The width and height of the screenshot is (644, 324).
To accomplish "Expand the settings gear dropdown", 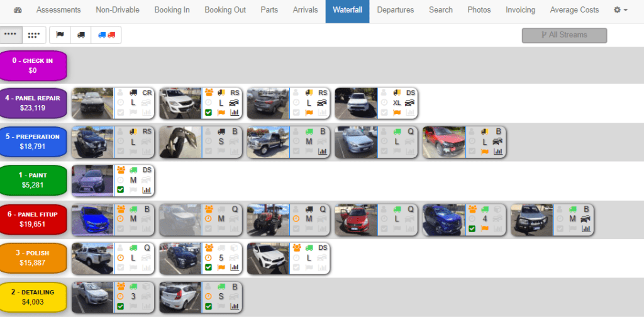I will click(621, 10).
